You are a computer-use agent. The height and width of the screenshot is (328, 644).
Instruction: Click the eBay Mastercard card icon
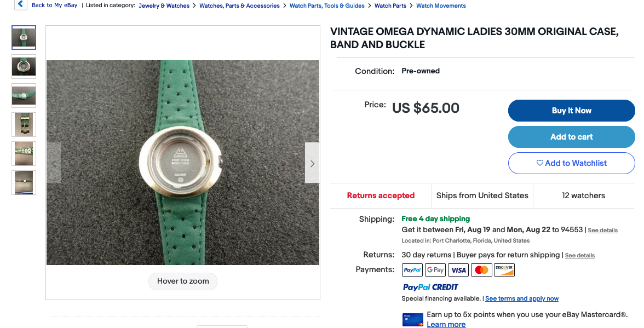point(413,319)
